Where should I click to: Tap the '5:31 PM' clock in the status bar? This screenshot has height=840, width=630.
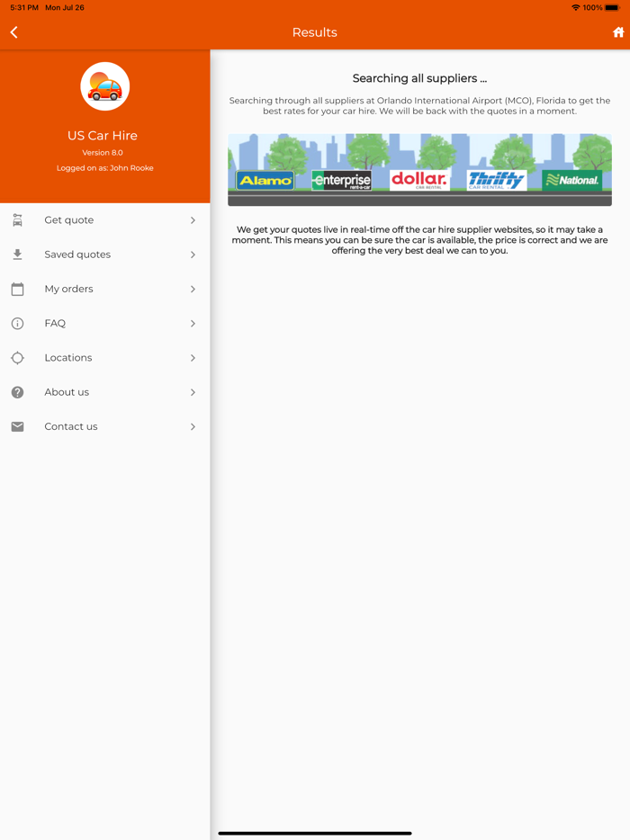24,7
